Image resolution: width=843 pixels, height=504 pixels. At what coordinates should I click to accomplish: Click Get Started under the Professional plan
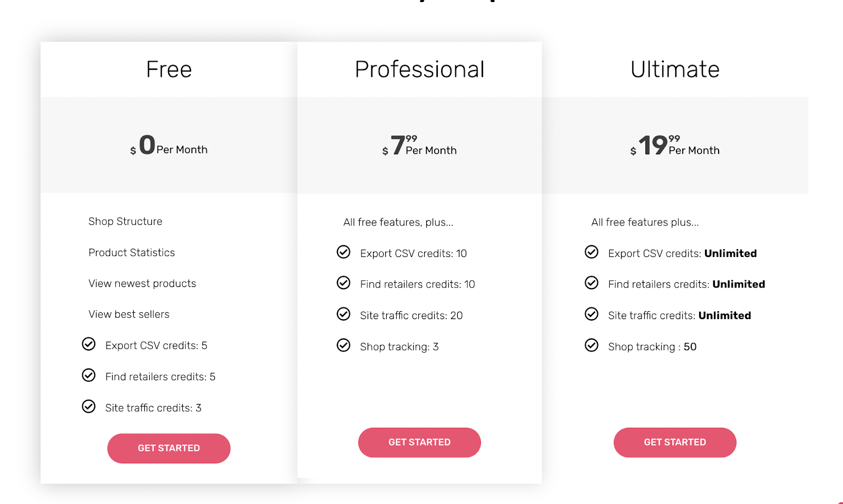click(x=419, y=442)
